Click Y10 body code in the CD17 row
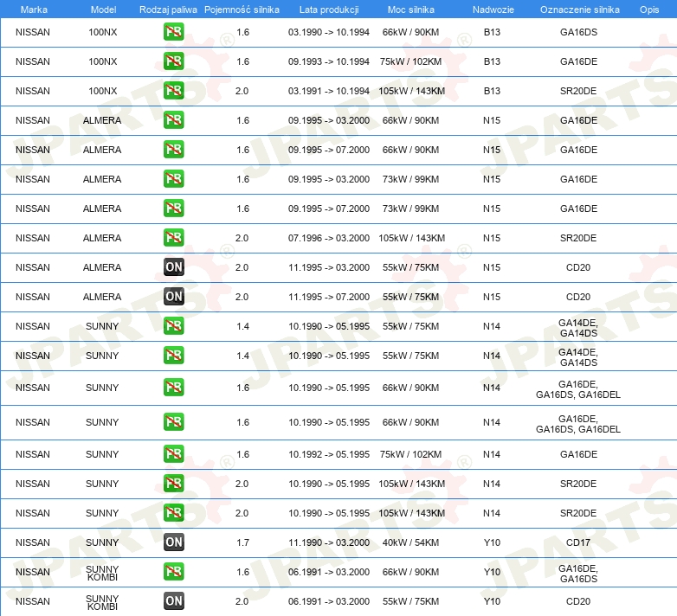Image resolution: width=677 pixels, height=616 pixels. (x=492, y=542)
